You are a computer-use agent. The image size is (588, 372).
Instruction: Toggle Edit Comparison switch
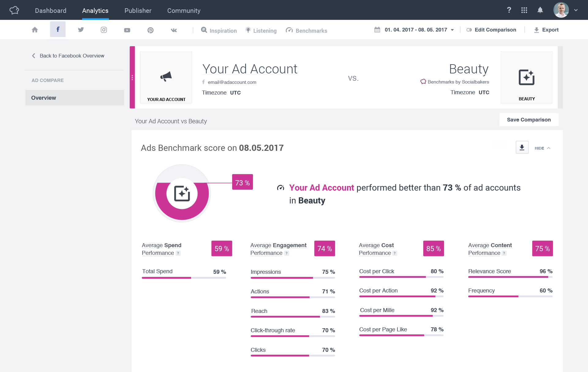[x=469, y=30]
